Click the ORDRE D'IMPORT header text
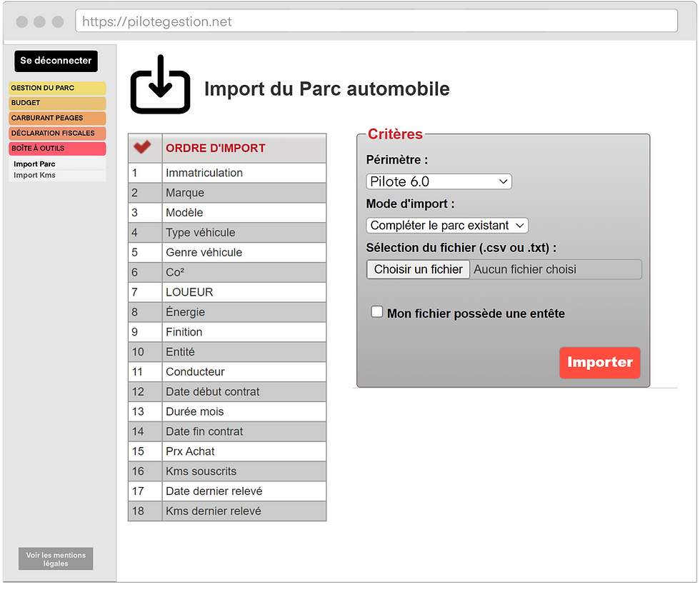The height and width of the screenshot is (592, 700). (216, 149)
